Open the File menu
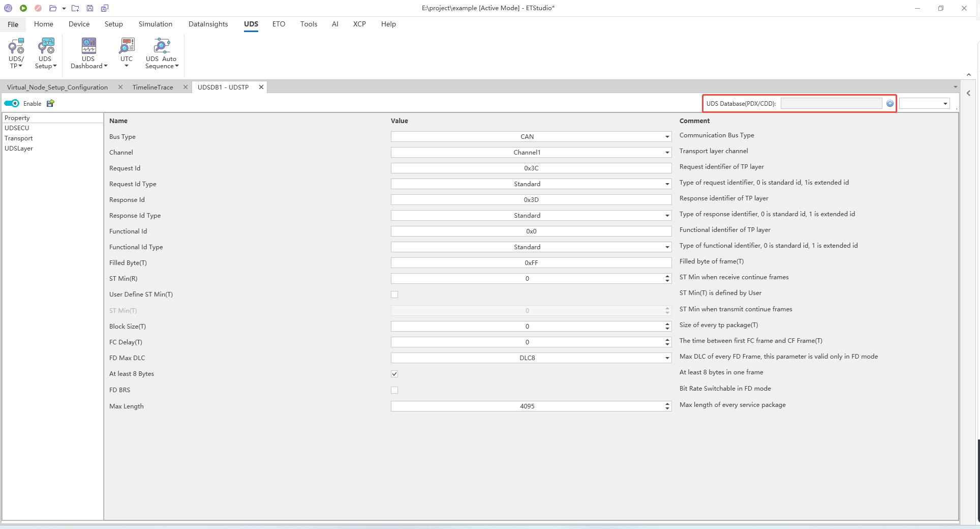The height and width of the screenshot is (529, 980). [x=13, y=24]
